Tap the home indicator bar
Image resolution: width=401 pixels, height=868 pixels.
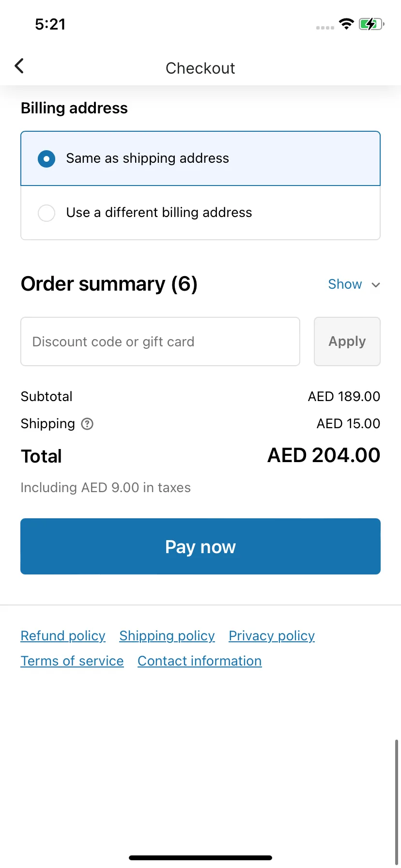(x=200, y=858)
